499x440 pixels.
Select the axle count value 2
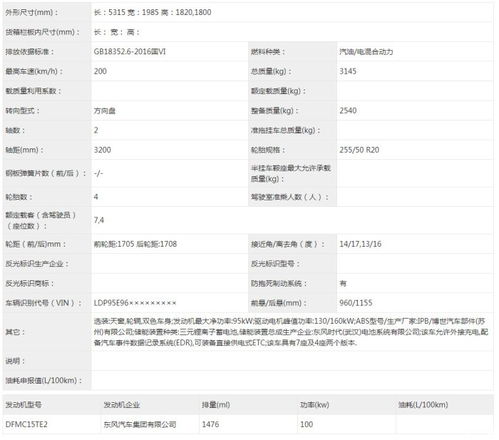click(96, 130)
